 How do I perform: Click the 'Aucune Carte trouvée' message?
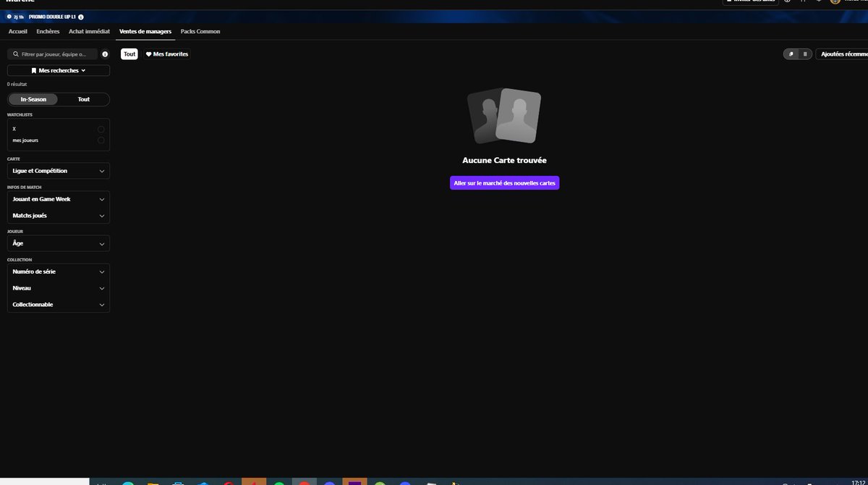pyautogui.click(x=504, y=161)
